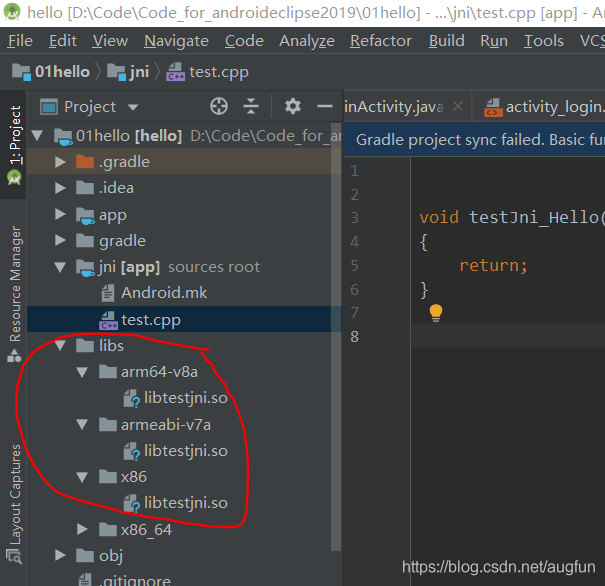Click the Gradle project sync failed banner

point(474,140)
